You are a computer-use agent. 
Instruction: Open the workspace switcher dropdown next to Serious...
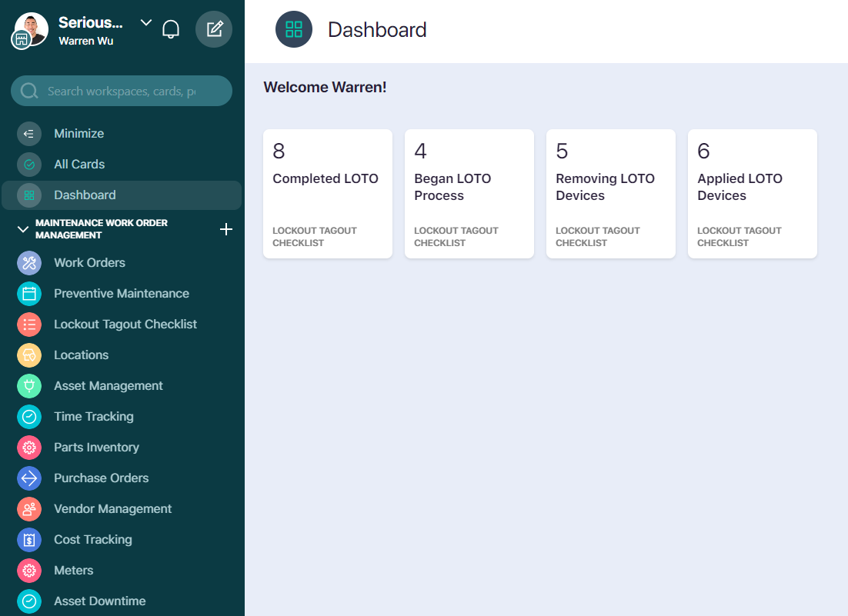(145, 23)
